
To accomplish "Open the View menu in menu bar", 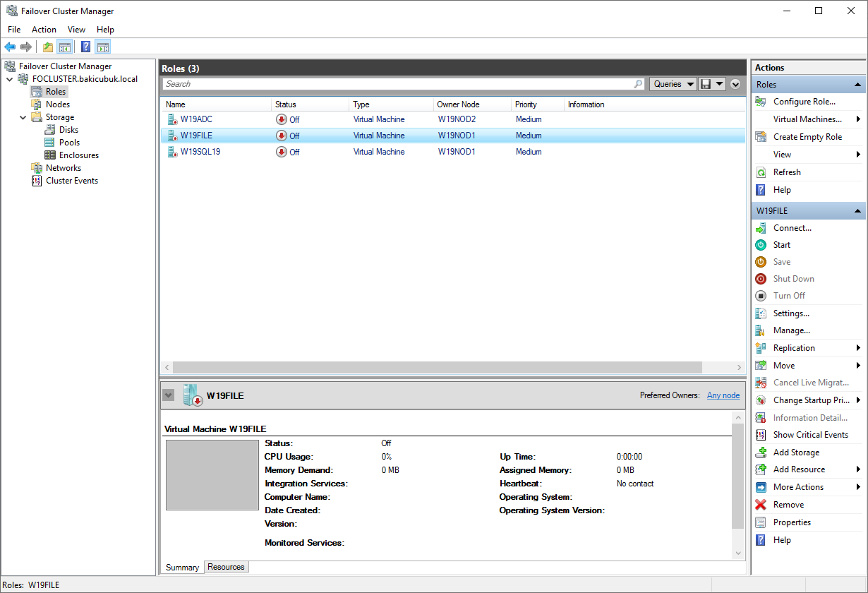I will tap(76, 30).
